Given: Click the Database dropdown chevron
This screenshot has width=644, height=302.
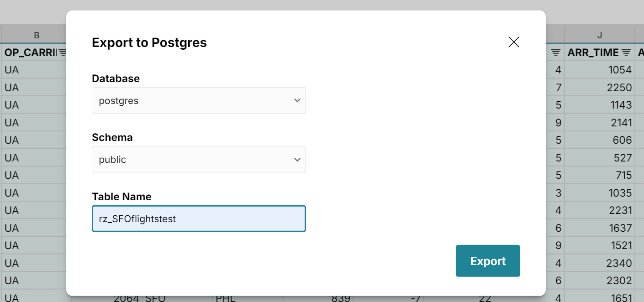Looking at the screenshot, I should (x=297, y=100).
